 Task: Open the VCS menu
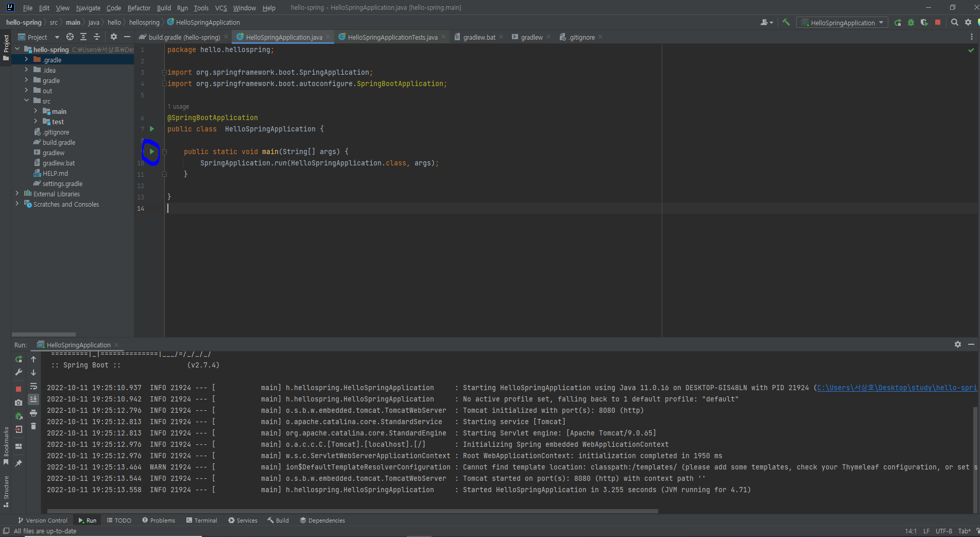click(x=221, y=8)
